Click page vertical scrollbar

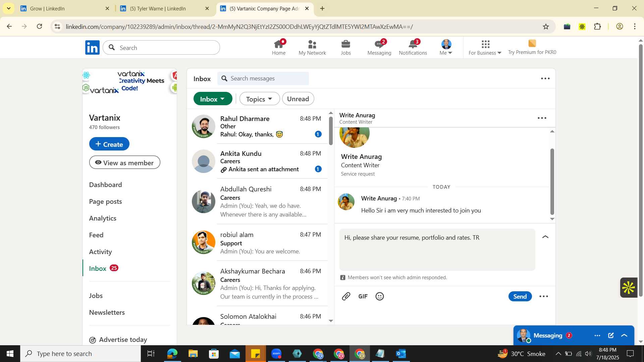[641, 170]
